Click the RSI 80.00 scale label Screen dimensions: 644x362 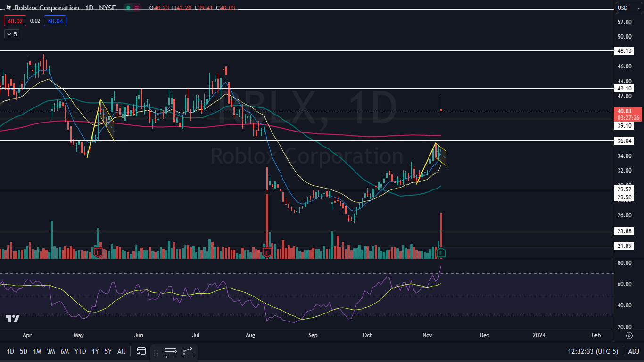click(624, 263)
